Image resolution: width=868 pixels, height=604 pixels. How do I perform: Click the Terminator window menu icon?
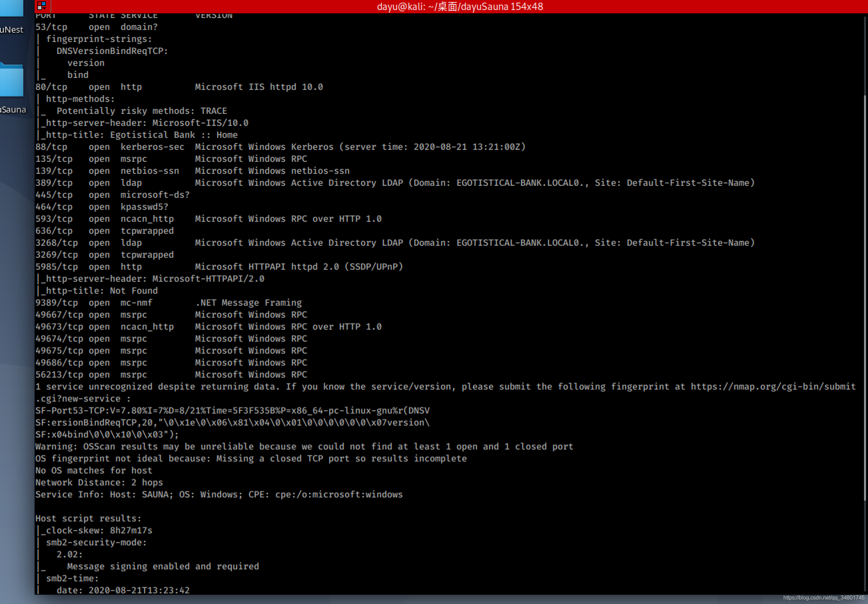[42, 6]
